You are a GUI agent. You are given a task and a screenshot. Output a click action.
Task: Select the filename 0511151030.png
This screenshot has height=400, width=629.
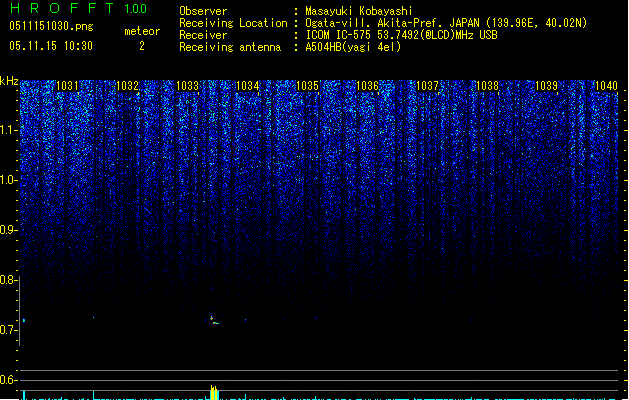(51, 26)
